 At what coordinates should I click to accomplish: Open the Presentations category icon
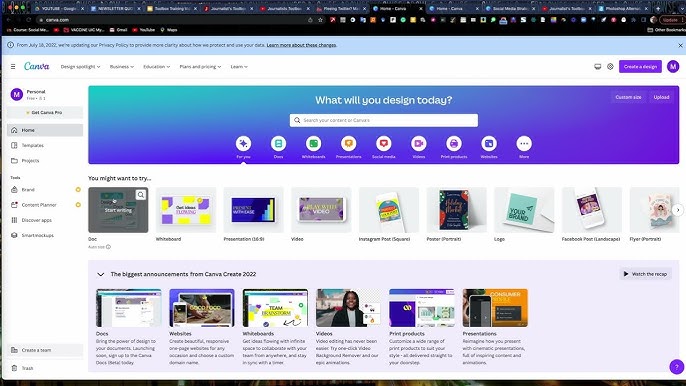(x=349, y=144)
